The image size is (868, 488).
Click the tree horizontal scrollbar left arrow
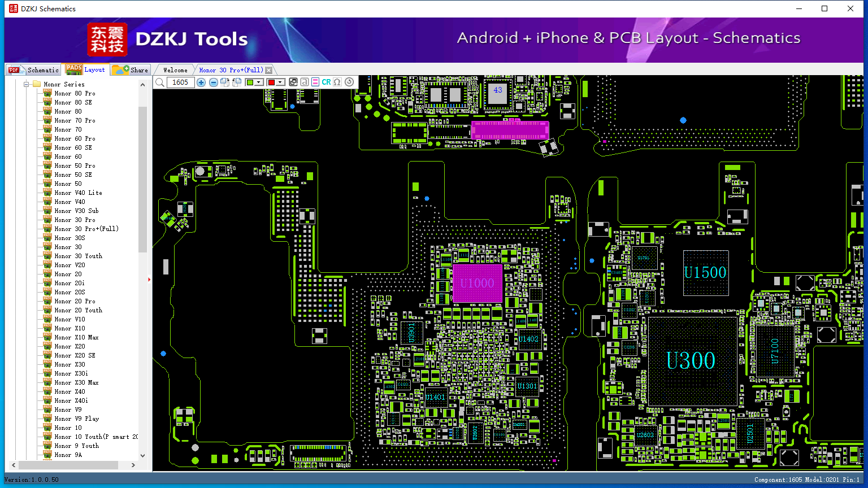14,465
